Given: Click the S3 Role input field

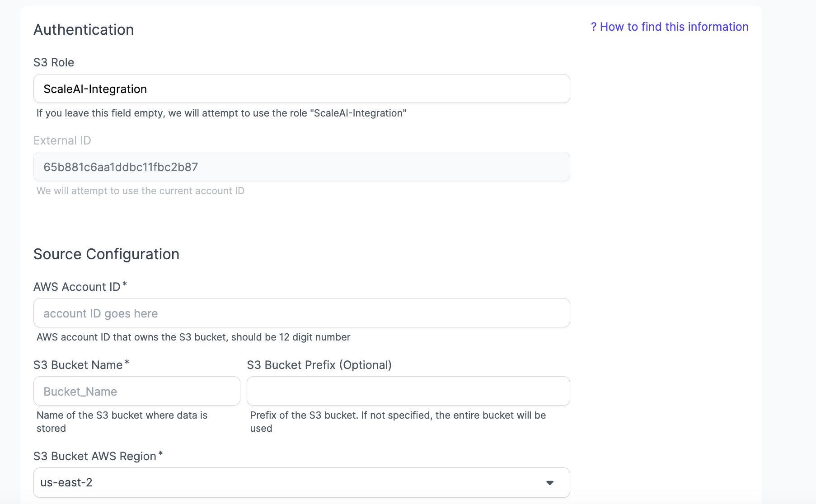Looking at the screenshot, I should [301, 89].
